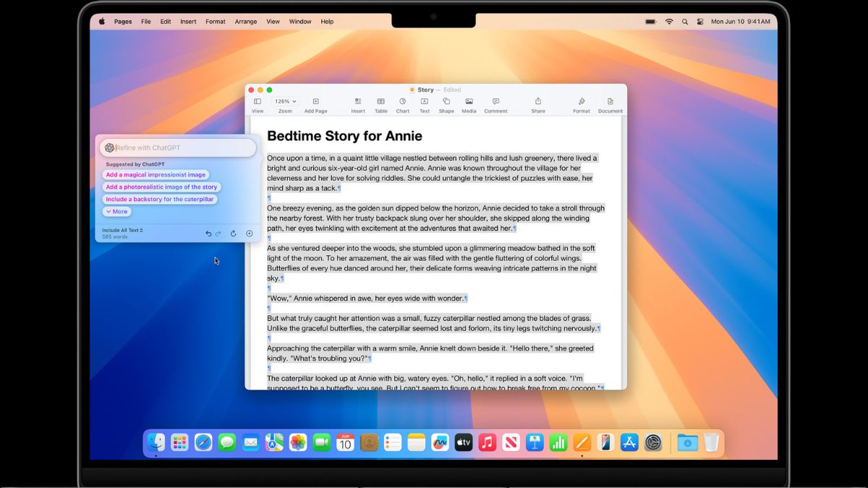Open the 125% Zoom dropdown

click(x=284, y=101)
